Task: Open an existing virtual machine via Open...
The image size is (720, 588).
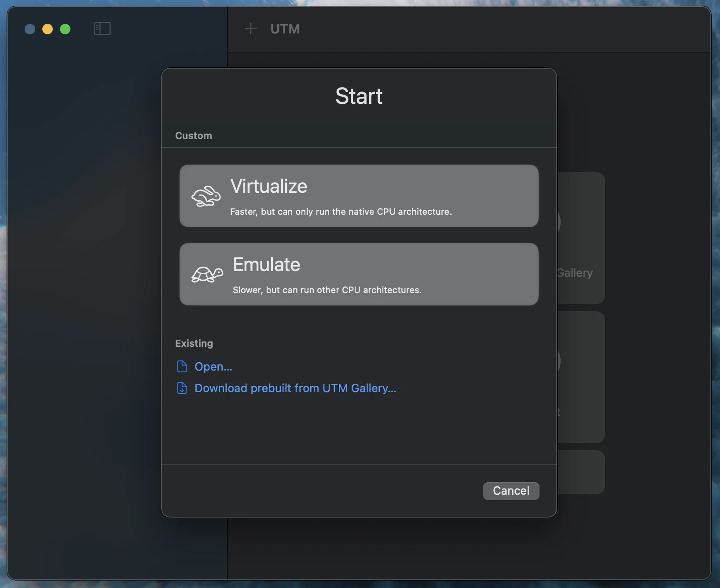Action: click(213, 367)
